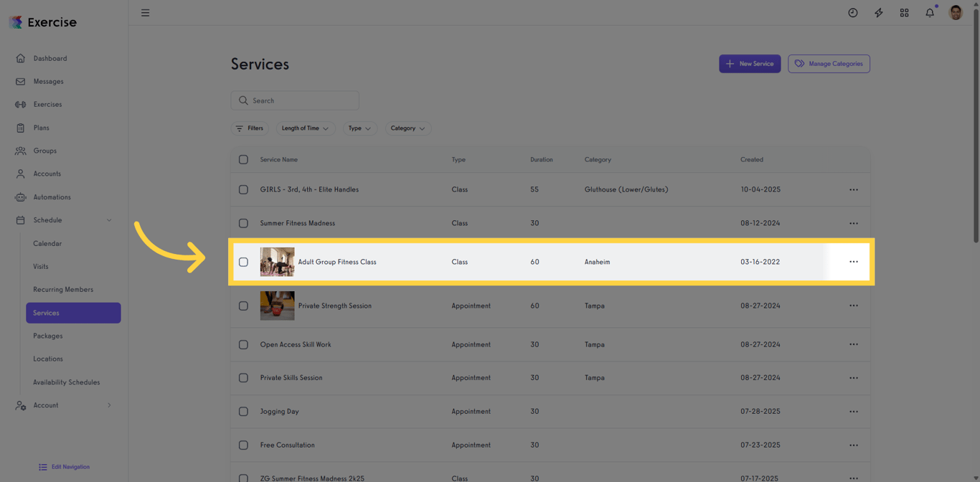Viewport: 980px width, 482px height.
Task: Click the notifications bell
Action: 930,12
